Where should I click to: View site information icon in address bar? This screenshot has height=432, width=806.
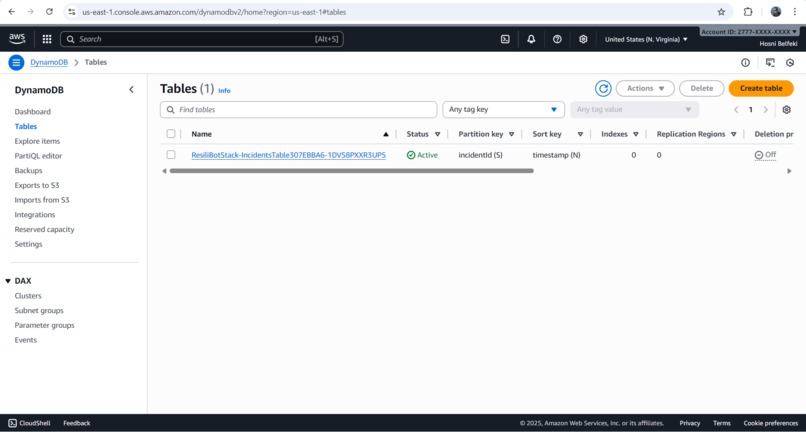72,12
